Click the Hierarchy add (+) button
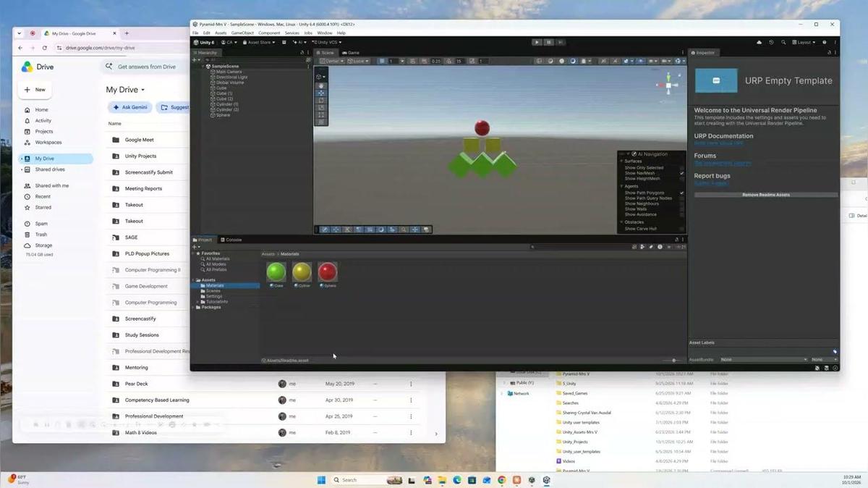This screenshot has width=868, height=488. coord(195,59)
